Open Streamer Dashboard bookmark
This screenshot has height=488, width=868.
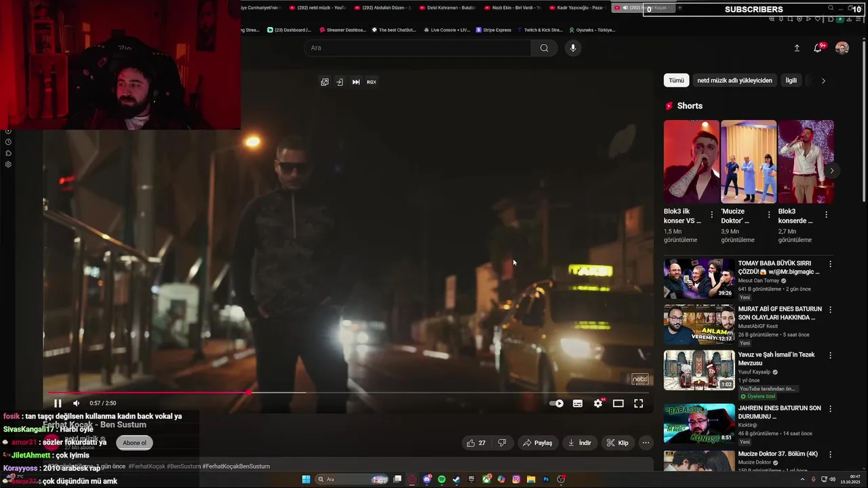(342, 30)
